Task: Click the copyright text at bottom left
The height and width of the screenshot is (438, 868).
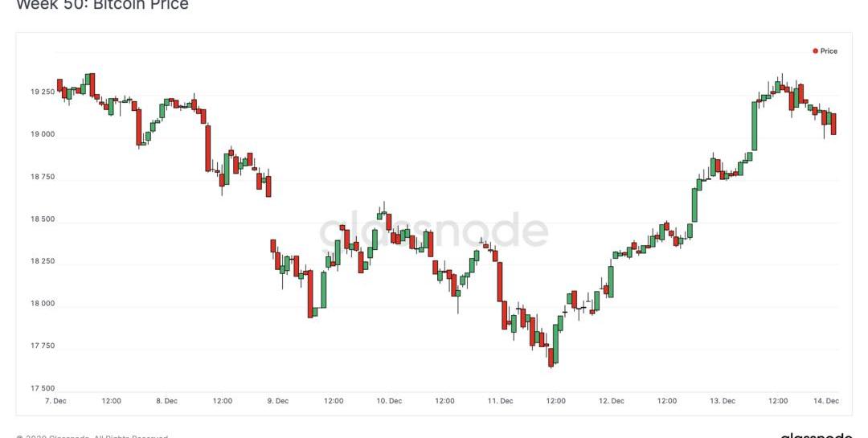Action: tap(92, 436)
